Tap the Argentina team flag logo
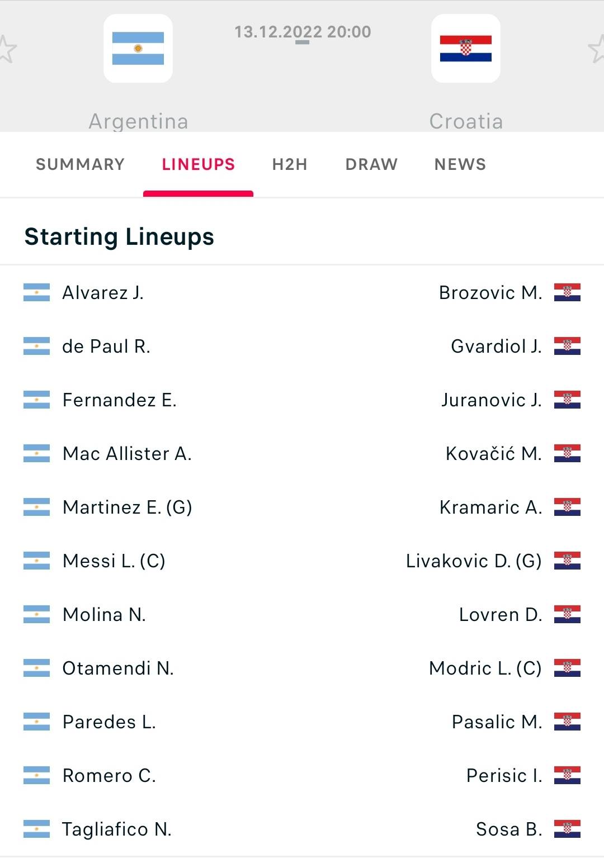604x868 pixels. coord(138,49)
